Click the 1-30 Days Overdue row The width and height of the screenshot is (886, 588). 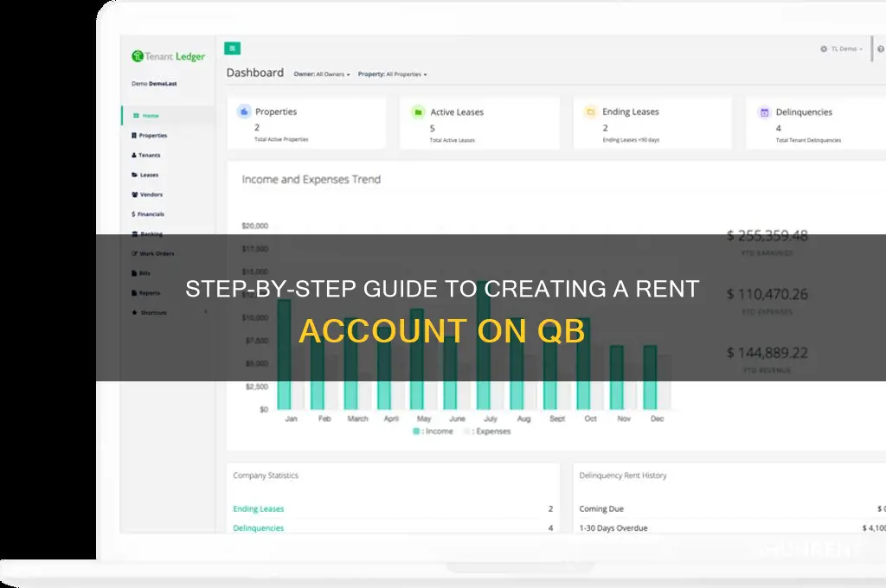point(732,528)
